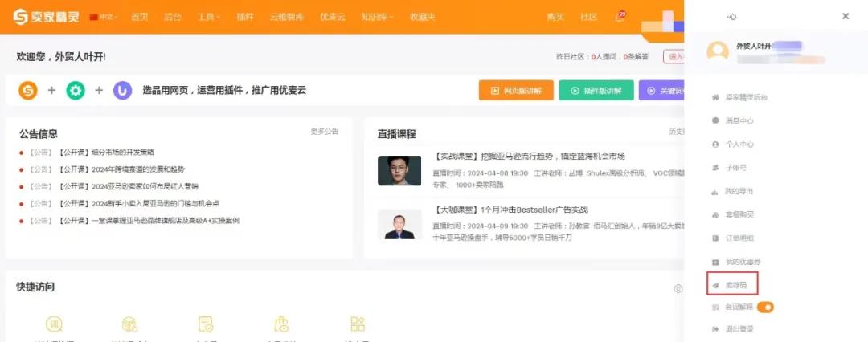868x342 pixels.
Task: Click the chat bubble icon beside 消息中心
Action: point(715,120)
